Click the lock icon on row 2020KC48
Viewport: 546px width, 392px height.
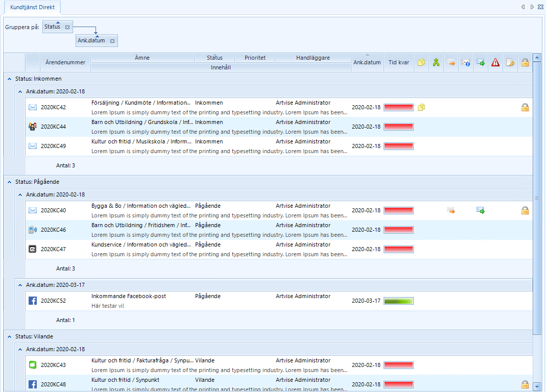tap(525, 384)
